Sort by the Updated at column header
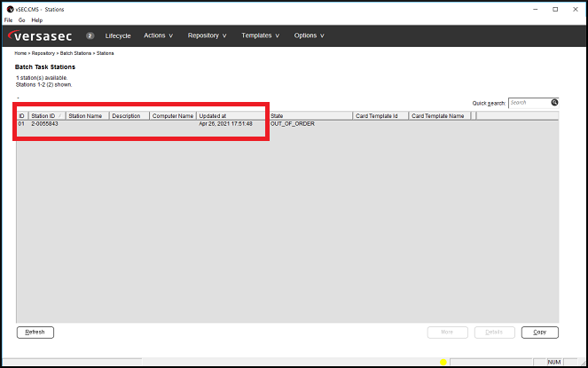This screenshot has width=588, height=368. [229, 115]
